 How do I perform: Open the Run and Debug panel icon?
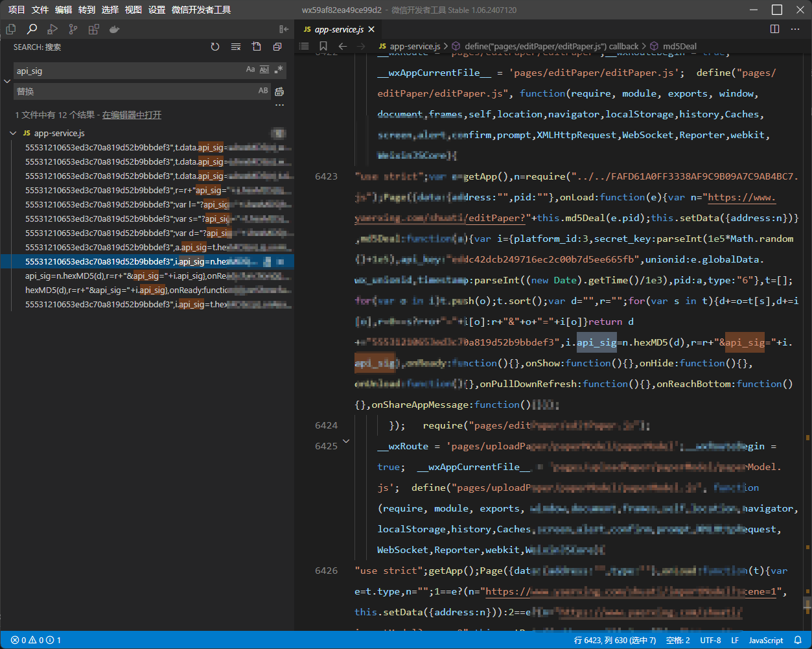52,29
